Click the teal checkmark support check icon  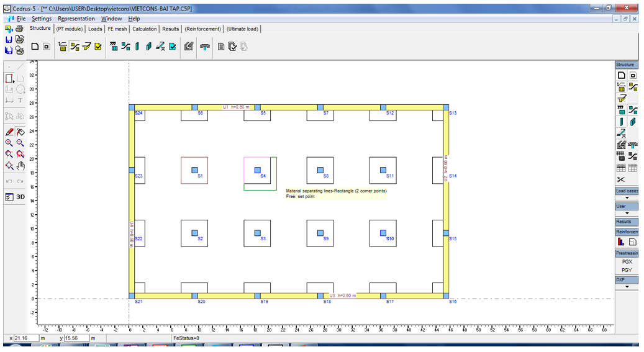click(x=173, y=47)
